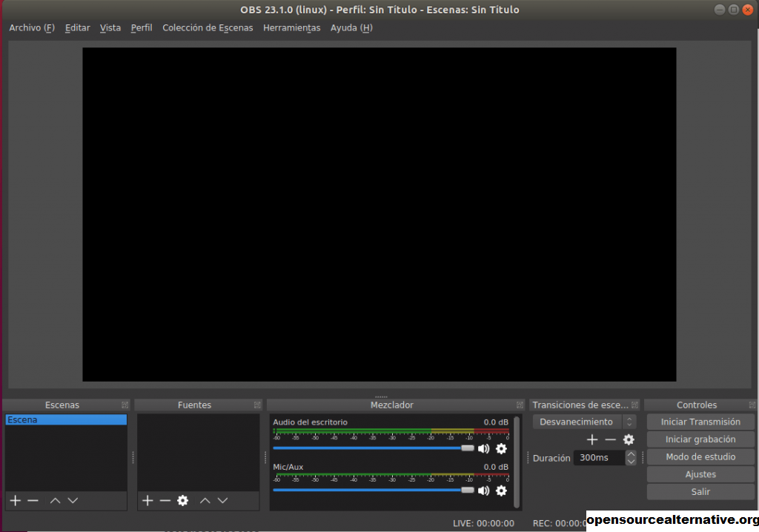The height and width of the screenshot is (532, 759).
Task: Decrease the Duración value with the down arrow
Action: click(x=631, y=462)
